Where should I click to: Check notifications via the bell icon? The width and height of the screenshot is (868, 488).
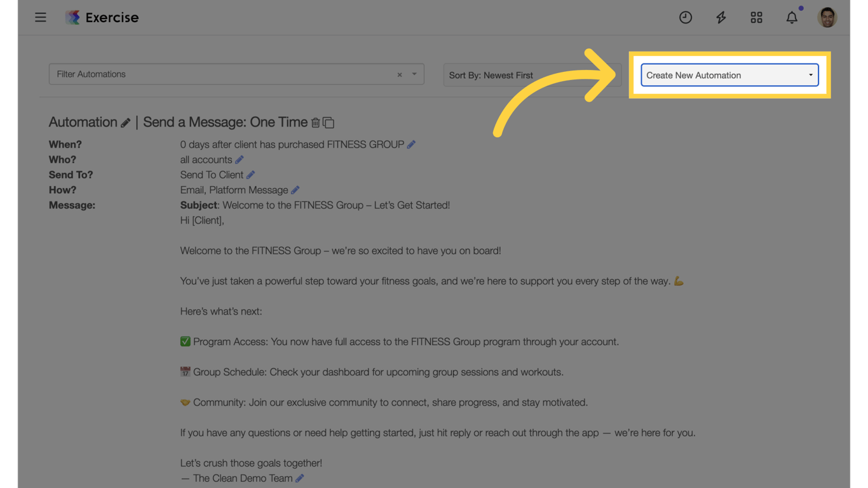pyautogui.click(x=792, y=17)
